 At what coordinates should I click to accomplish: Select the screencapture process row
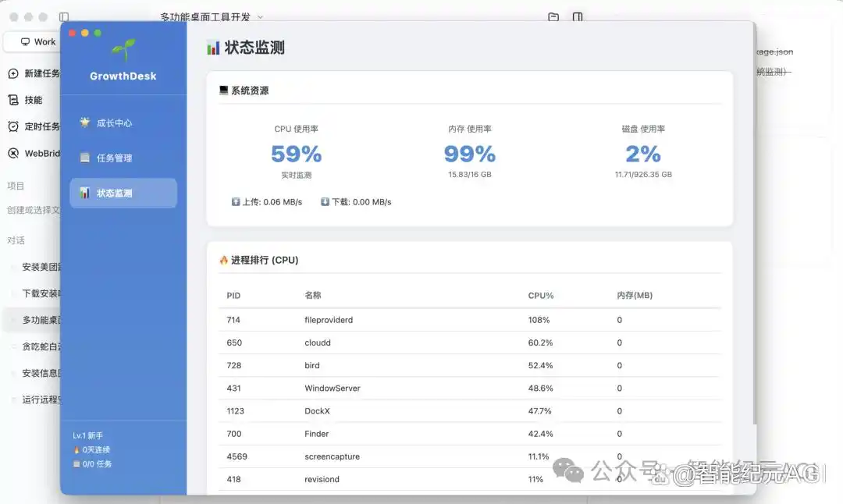coord(469,456)
